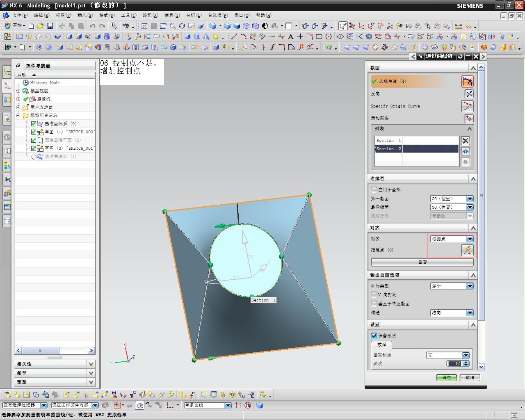Collapse the 模型历史记录 tree node

click(18, 115)
